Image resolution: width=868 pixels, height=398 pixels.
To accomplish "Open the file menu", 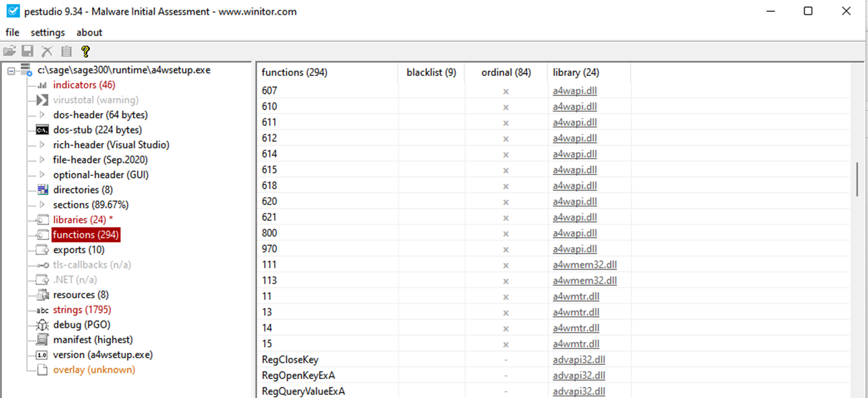I will click(x=12, y=33).
